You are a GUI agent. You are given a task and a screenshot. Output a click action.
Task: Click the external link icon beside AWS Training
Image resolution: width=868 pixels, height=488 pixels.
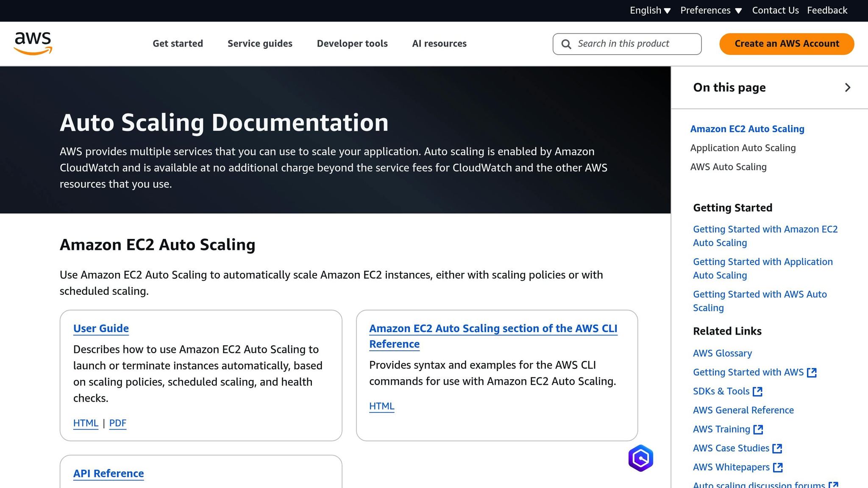pyautogui.click(x=758, y=429)
